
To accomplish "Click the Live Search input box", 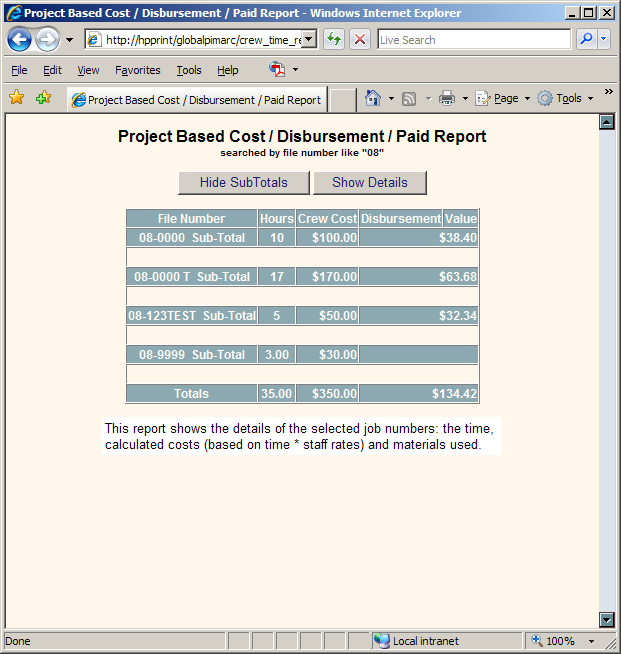I will click(474, 40).
